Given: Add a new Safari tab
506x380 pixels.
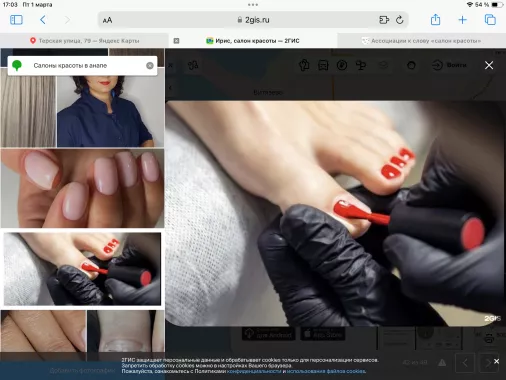Looking at the screenshot, I should pos(462,20).
